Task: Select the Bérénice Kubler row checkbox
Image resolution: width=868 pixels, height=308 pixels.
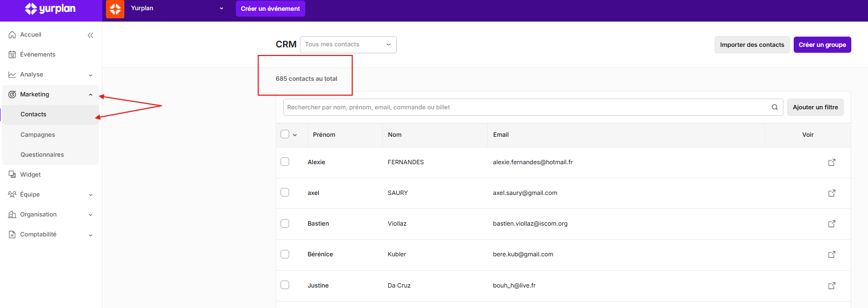Action: (x=285, y=254)
